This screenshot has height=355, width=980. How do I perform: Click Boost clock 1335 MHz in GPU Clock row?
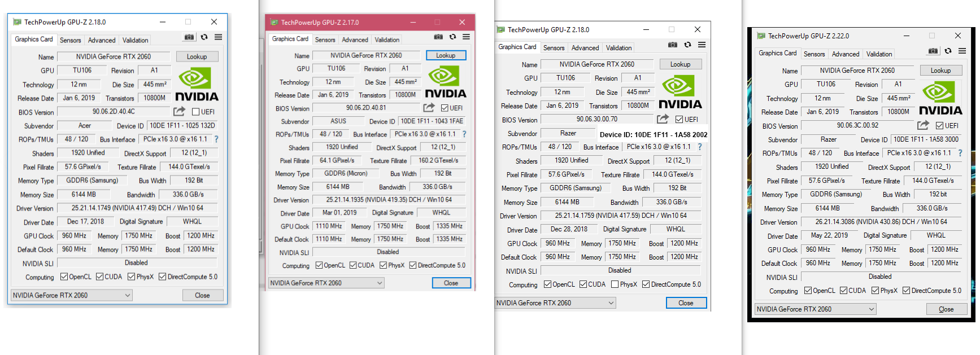point(449,226)
